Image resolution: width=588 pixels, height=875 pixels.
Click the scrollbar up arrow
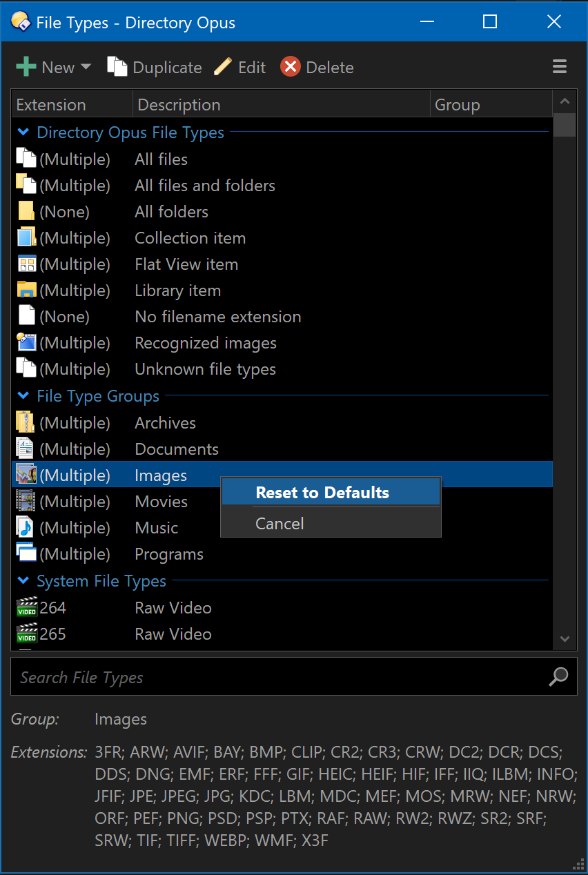pyautogui.click(x=565, y=101)
